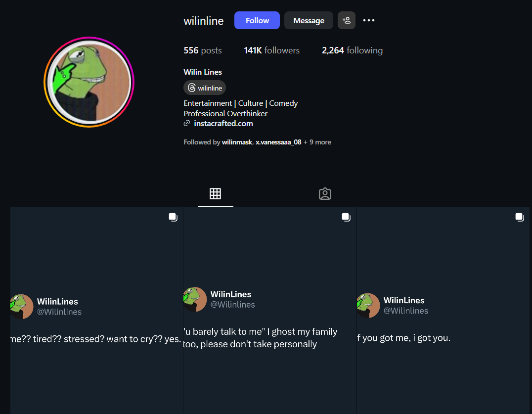
Task: Open the three-dot options menu
Action: [x=369, y=20]
